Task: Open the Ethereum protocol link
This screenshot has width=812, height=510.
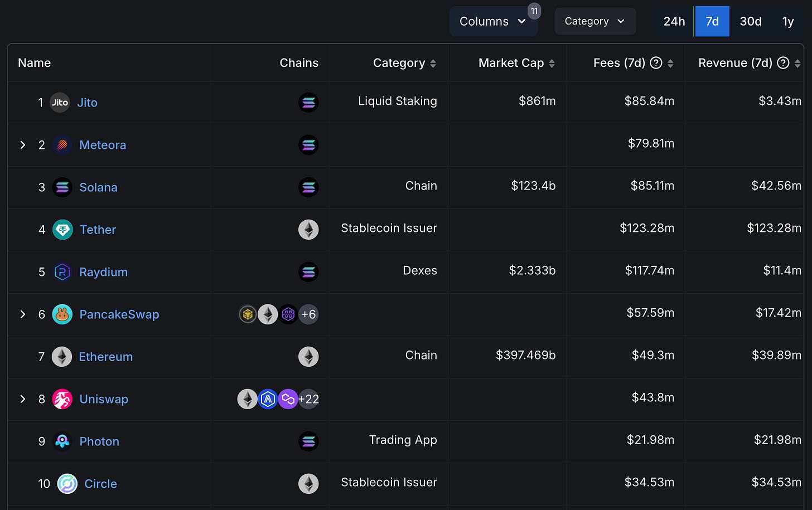Action: pos(105,357)
